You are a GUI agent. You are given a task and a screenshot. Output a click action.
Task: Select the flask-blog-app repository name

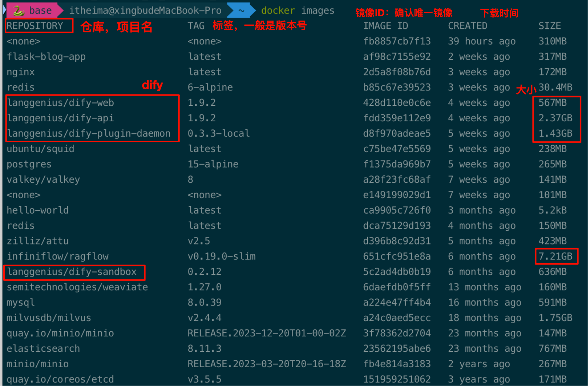click(x=46, y=57)
